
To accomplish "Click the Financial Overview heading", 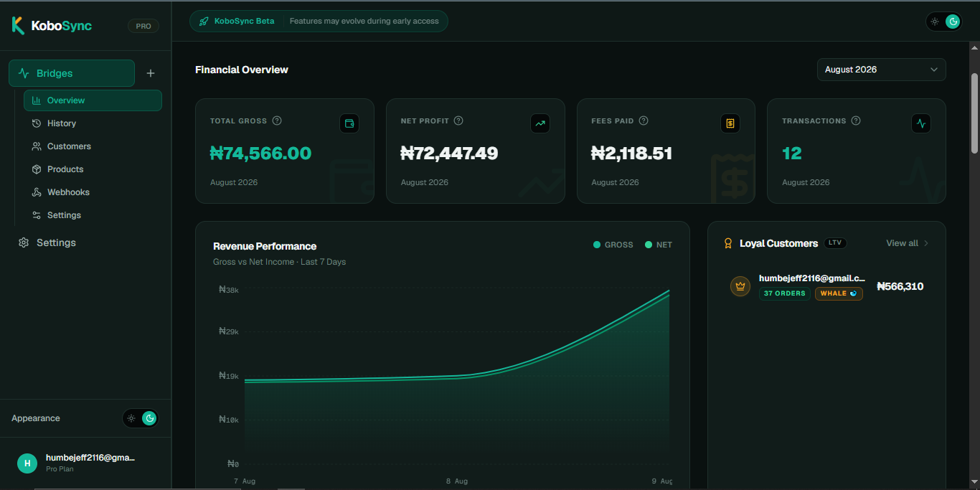I will [x=242, y=70].
